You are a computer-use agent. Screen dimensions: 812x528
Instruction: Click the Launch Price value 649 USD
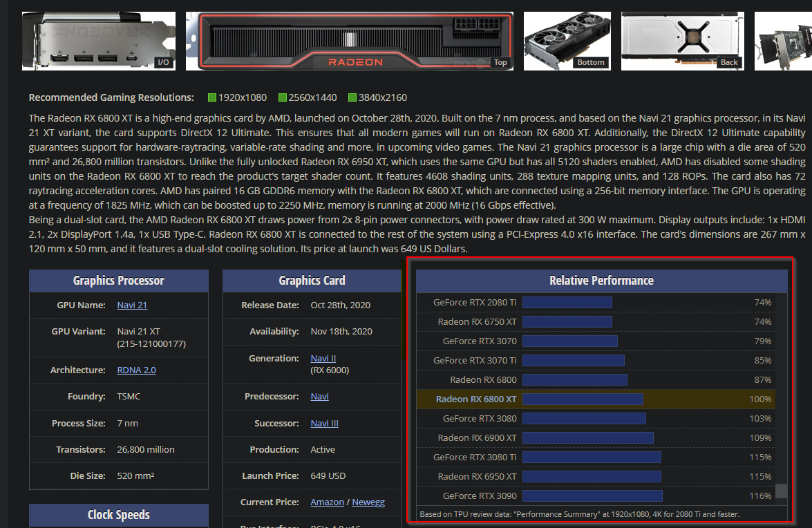[328, 475]
